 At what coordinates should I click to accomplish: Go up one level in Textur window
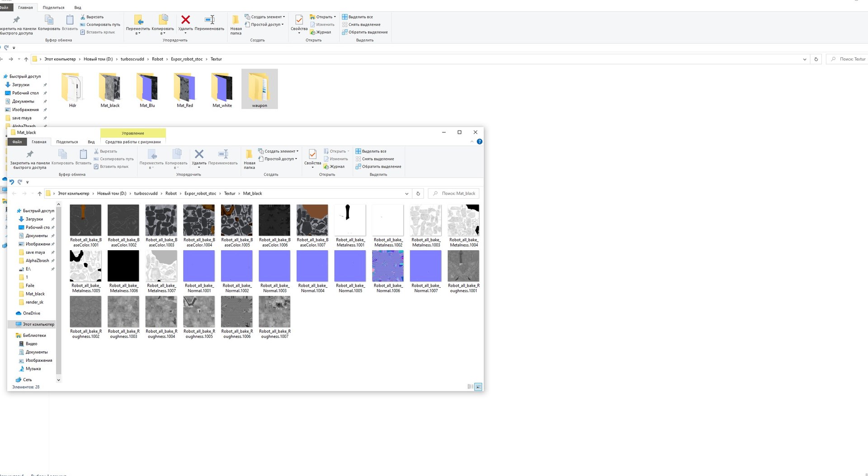(26, 59)
